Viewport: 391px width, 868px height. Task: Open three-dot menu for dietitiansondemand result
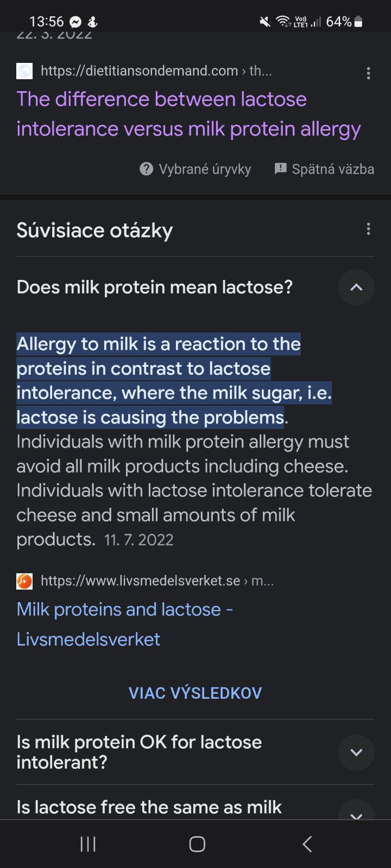(368, 73)
